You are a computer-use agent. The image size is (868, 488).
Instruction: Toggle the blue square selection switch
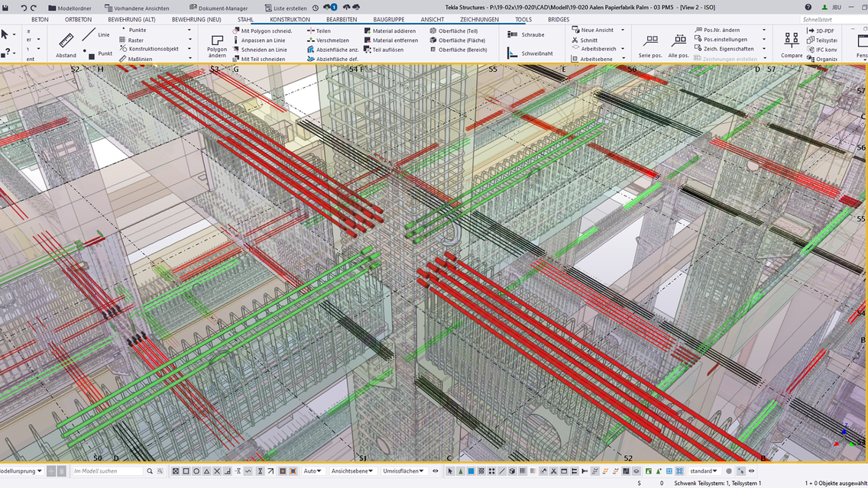coord(471,471)
